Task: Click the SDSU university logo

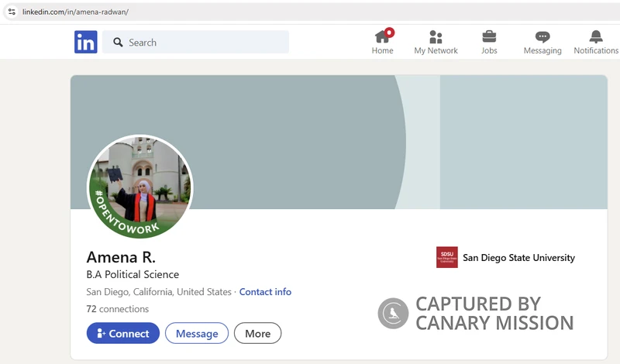Action: 447,257
